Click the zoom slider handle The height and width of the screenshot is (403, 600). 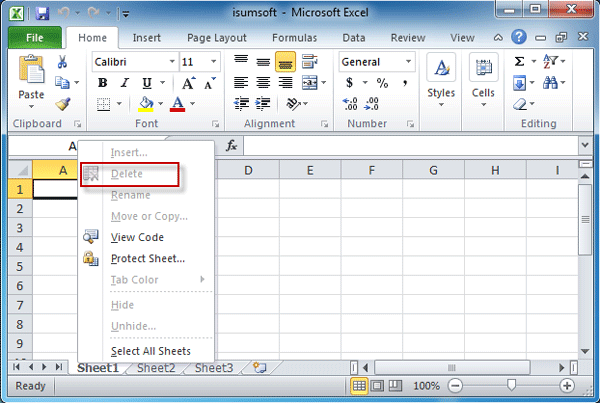point(511,385)
